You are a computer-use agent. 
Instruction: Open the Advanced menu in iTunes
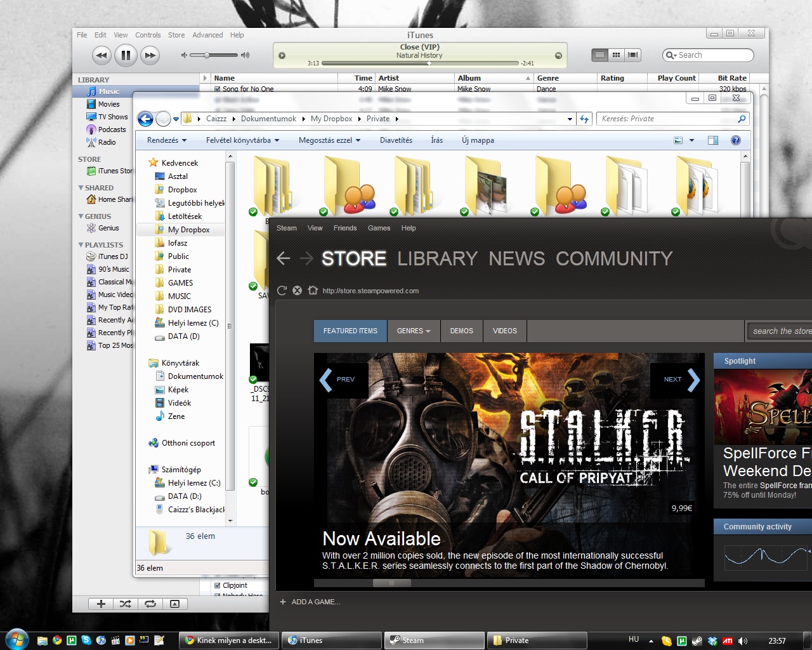(207, 35)
